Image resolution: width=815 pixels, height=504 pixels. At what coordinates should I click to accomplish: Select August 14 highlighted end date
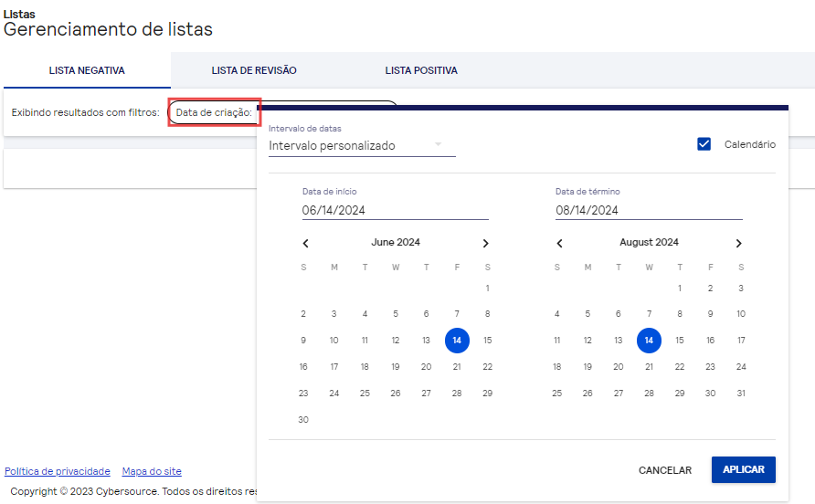pyautogui.click(x=649, y=341)
